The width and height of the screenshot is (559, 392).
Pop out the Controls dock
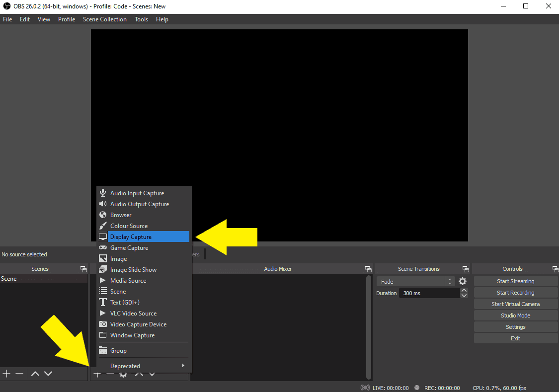tap(555, 269)
